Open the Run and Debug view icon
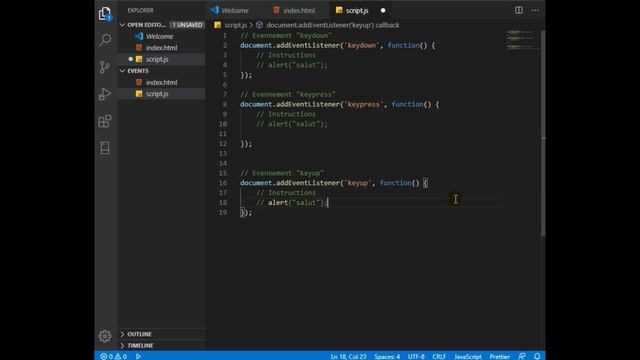 tap(105, 94)
